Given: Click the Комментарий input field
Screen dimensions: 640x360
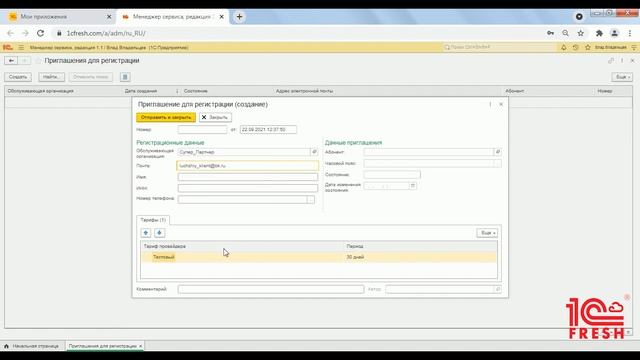Looking at the screenshot, I should point(271,289).
